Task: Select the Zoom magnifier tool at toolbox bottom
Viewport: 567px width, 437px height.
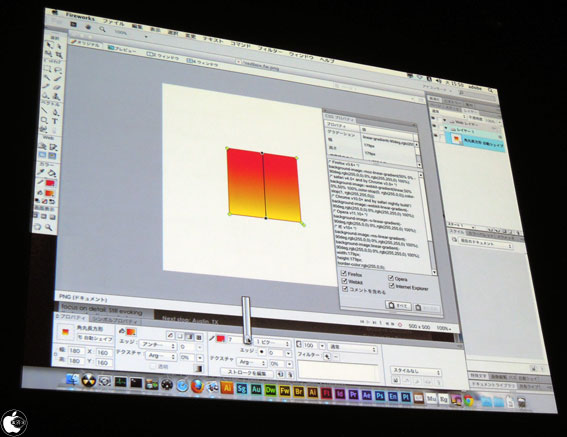Action: pos(49,227)
